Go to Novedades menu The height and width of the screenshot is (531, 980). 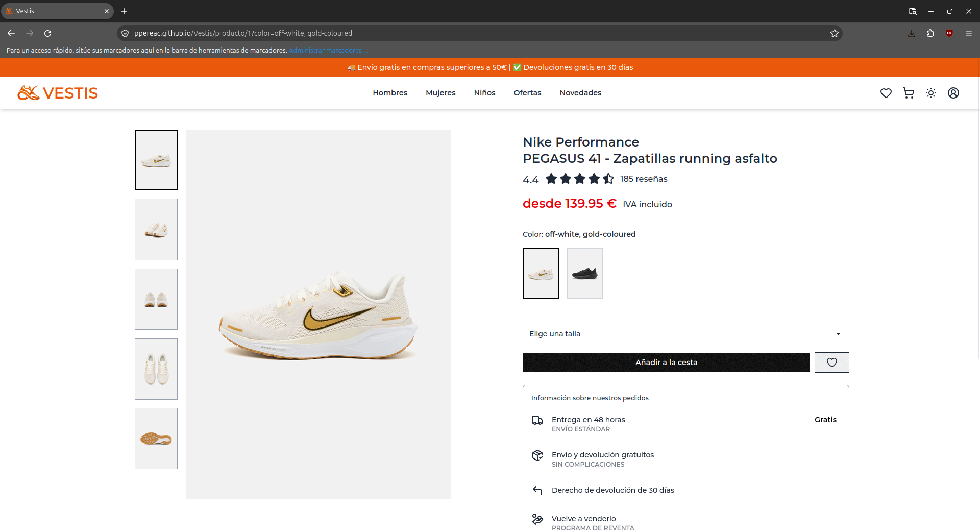pyautogui.click(x=580, y=93)
